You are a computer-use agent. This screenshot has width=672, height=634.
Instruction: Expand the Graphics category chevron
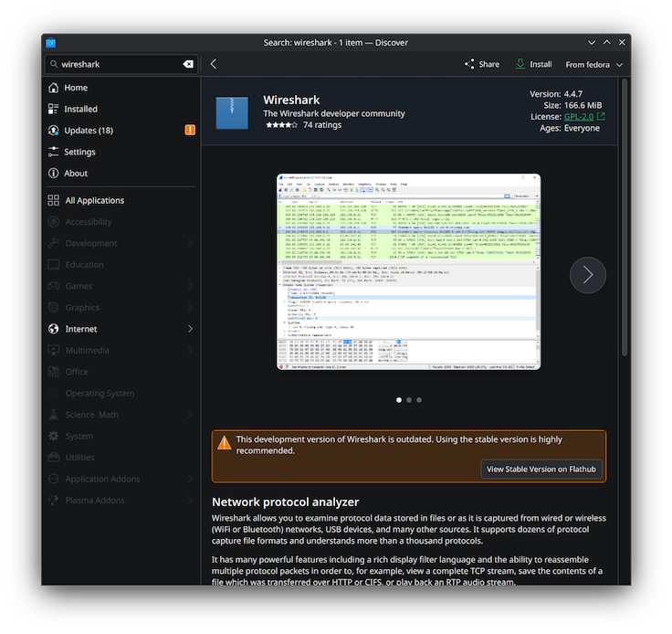pos(190,307)
